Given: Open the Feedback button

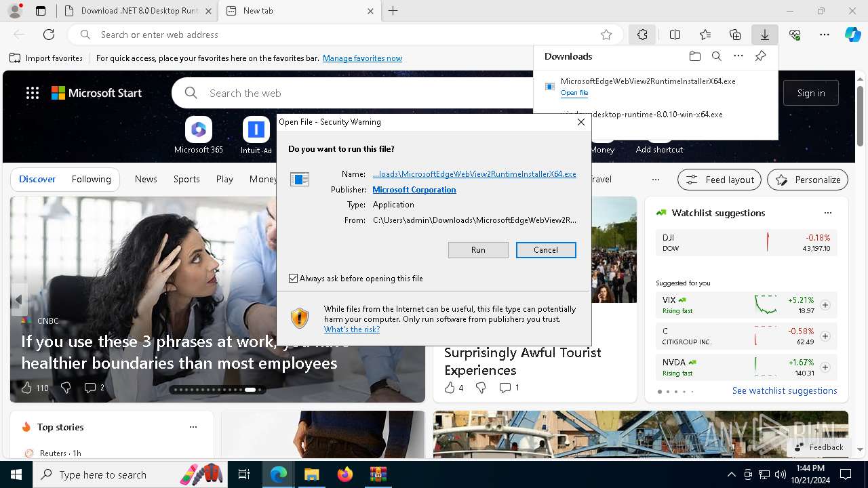Looking at the screenshot, I should [x=819, y=447].
